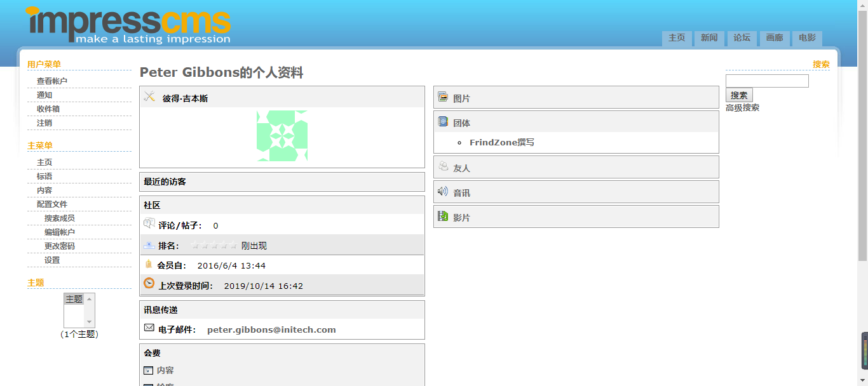Click the 影片 video film icon
868x386 pixels.
[443, 216]
